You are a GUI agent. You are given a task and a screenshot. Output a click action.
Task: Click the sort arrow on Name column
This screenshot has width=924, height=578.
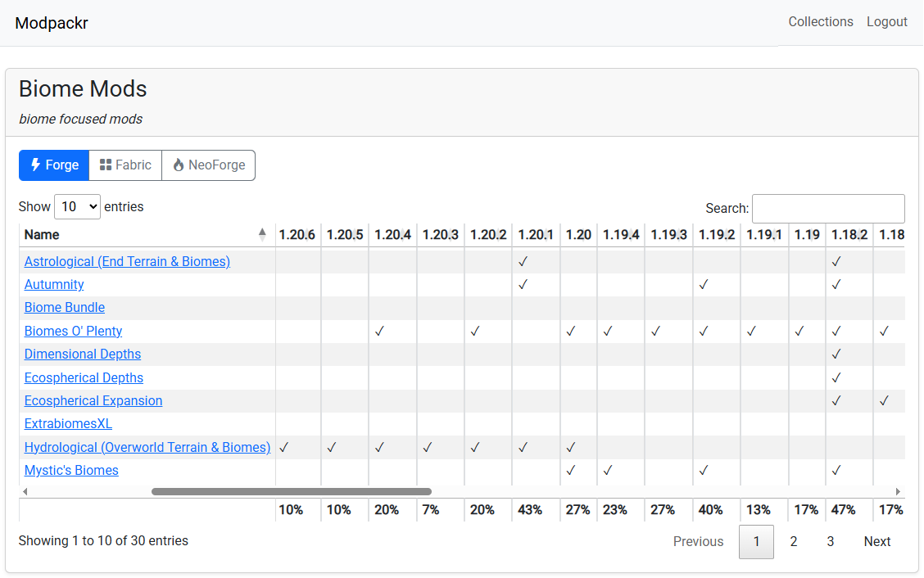pyautogui.click(x=262, y=233)
